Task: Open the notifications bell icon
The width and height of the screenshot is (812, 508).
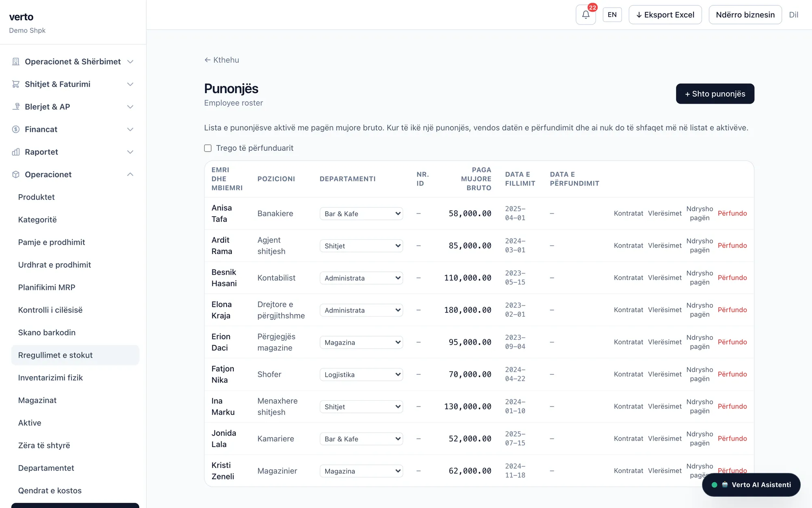Action: click(585, 15)
